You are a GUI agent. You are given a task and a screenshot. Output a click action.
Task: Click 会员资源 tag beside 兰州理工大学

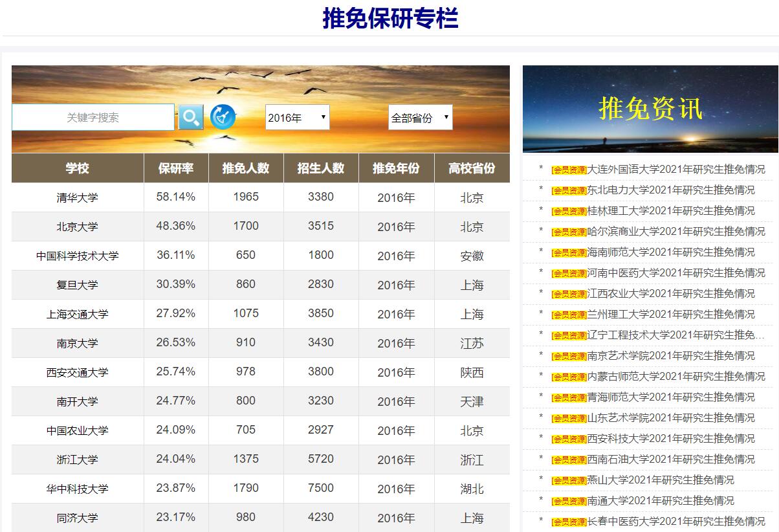coord(569,315)
